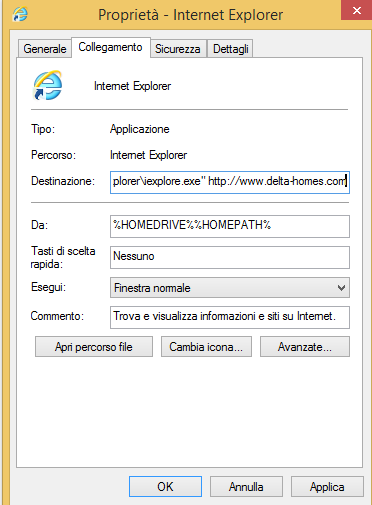The height and width of the screenshot is (505, 372).
Task: Click the 'Applicazione' type value text
Action: (x=140, y=129)
